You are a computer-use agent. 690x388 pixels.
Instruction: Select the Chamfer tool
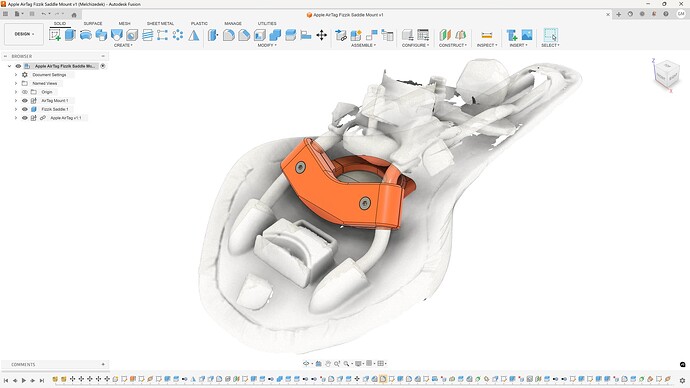pyautogui.click(x=244, y=35)
